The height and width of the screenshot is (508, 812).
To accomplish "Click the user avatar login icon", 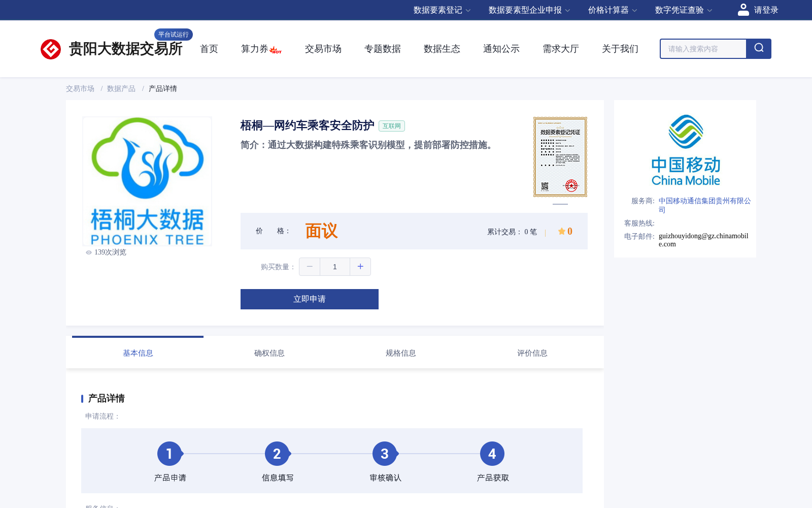I will (743, 10).
